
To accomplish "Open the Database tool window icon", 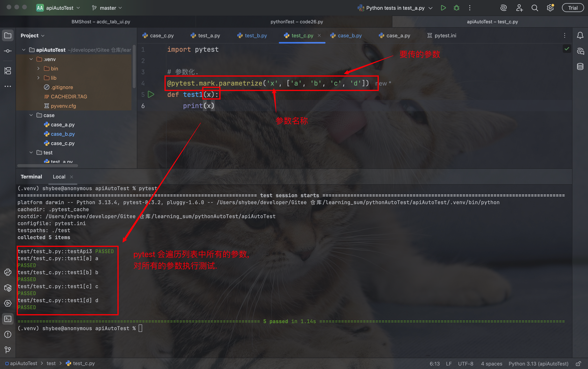I will click(580, 66).
